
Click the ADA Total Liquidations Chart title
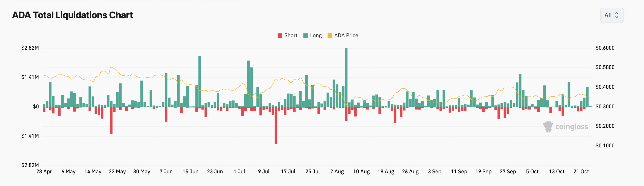point(72,15)
